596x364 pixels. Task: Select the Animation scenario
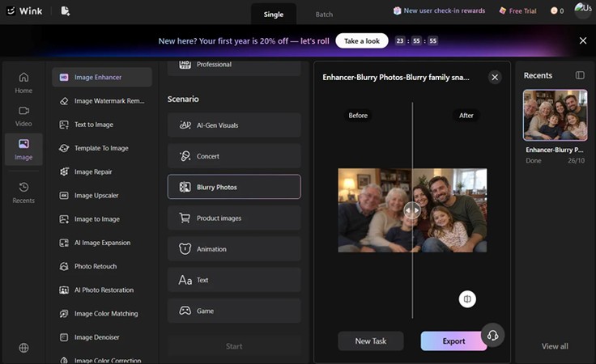point(234,249)
